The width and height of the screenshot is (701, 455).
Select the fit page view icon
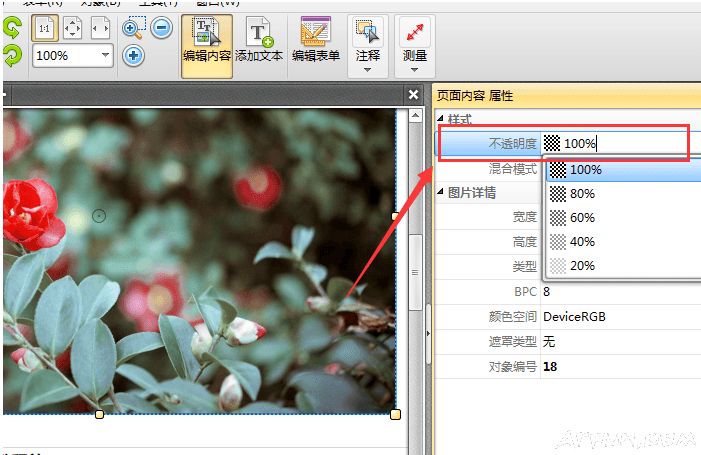point(72,28)
